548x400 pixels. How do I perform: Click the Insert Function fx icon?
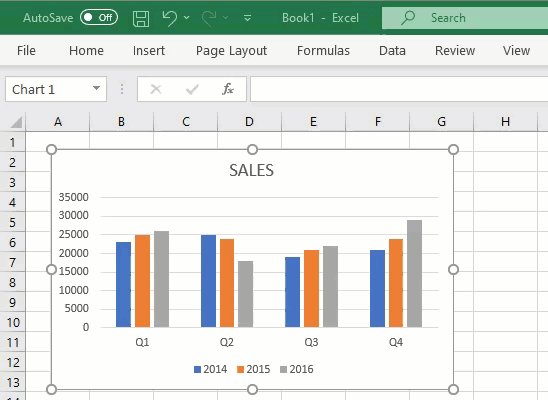click(x=228, y=89)
